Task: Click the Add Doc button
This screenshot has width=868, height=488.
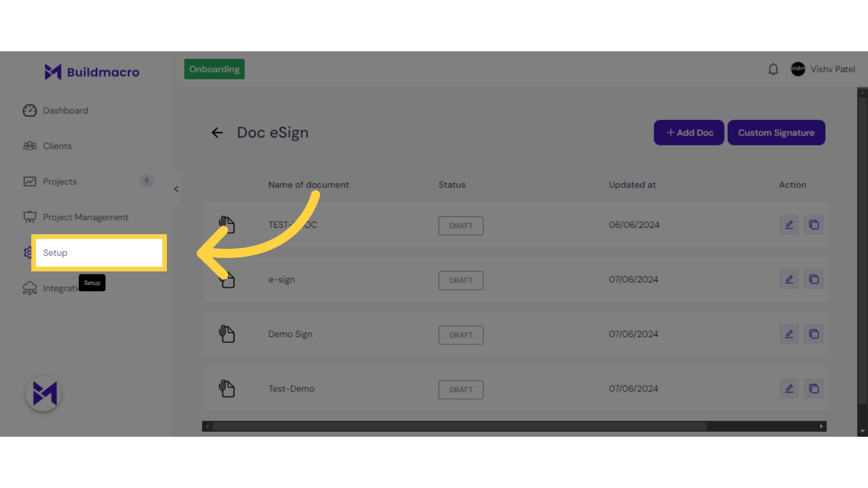Action: (689, 132)
